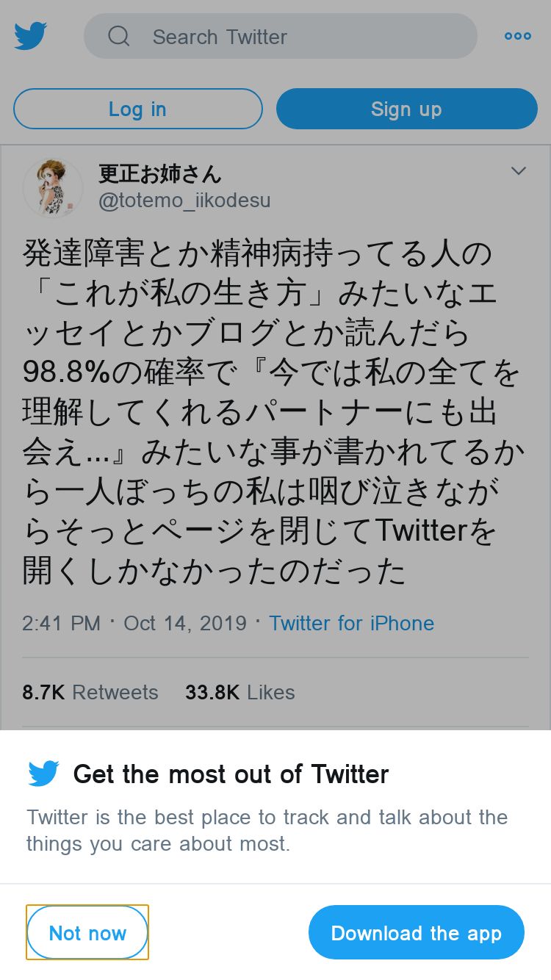The height and width of the screenshot is (980, 551).
Task: Expand the tweet's chevron dropdown menu
Action: coord(519,171)
